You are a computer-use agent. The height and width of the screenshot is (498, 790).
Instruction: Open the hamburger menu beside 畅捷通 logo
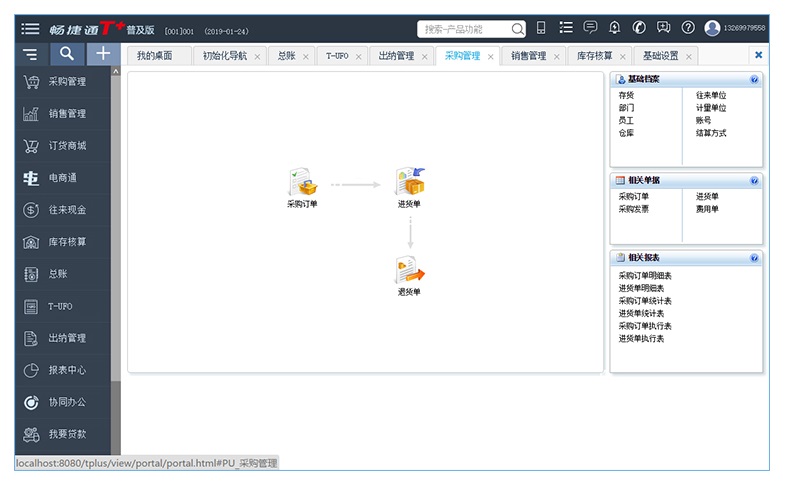pos(30,29)
